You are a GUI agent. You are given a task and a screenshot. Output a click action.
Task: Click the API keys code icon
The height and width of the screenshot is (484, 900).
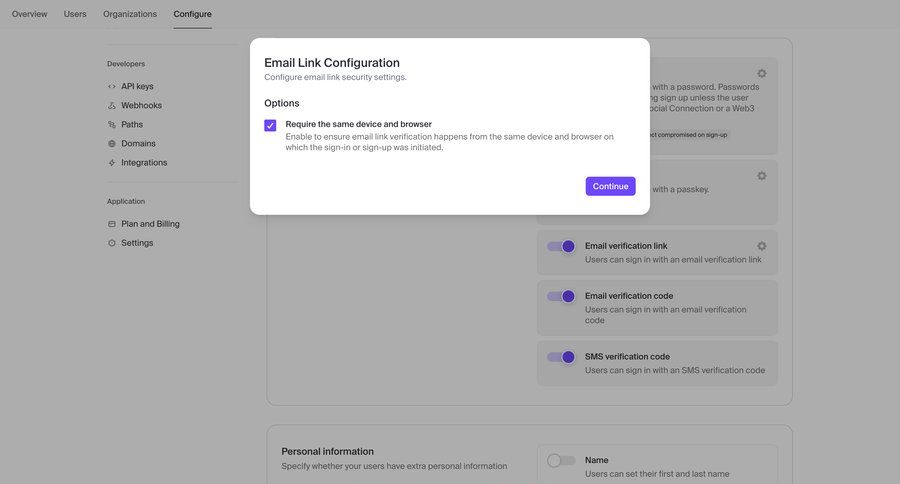coord(112,87)
